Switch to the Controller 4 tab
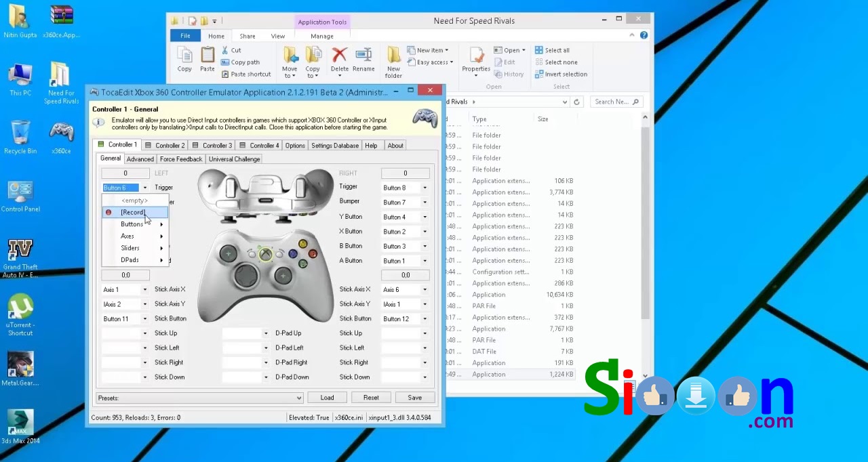This screenshot has height=462, width=868. click(259, 145)
